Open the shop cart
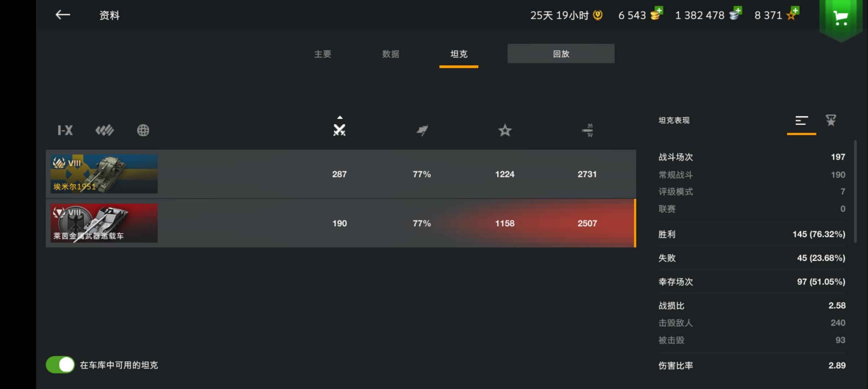Image resolution: width=868 pixels, height=389 pixels. pyautogui.click(x=841, y=18)
